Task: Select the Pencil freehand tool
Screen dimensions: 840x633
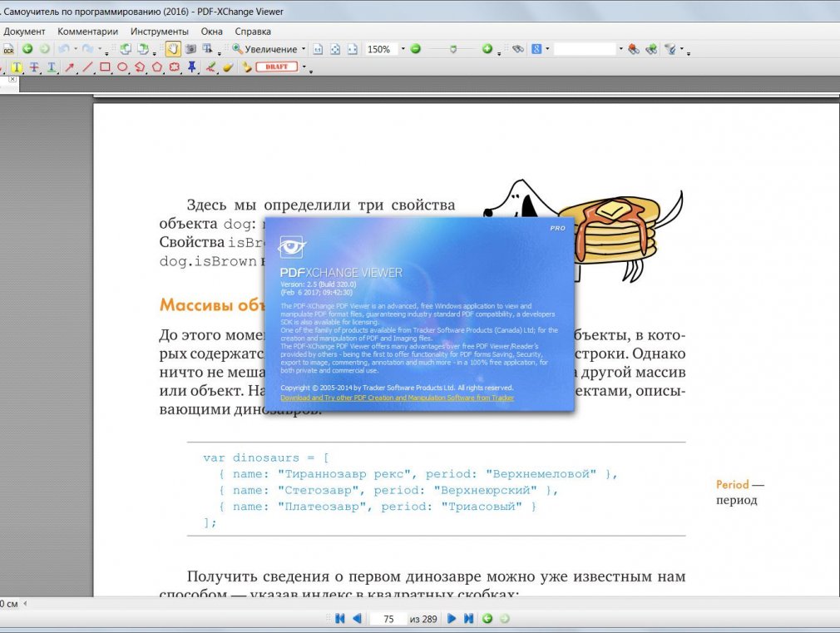Action: pos(210,67)
